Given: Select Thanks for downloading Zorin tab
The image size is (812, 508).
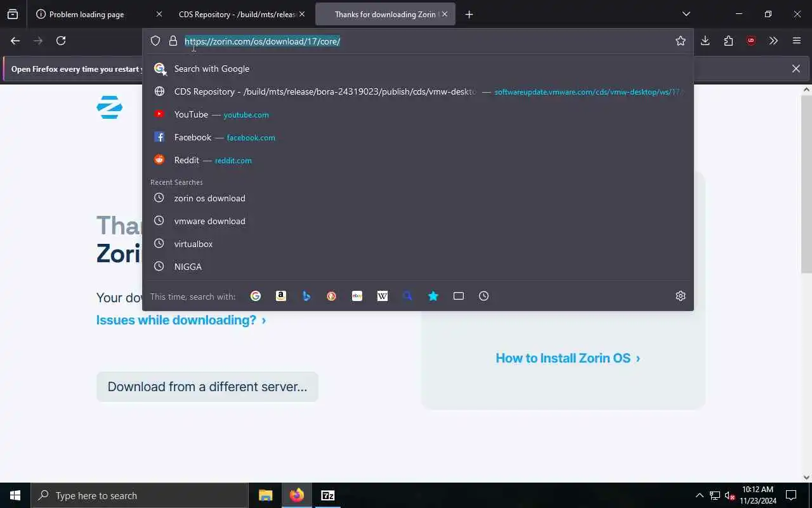Looking at the screenshot, I should [385, 14].
